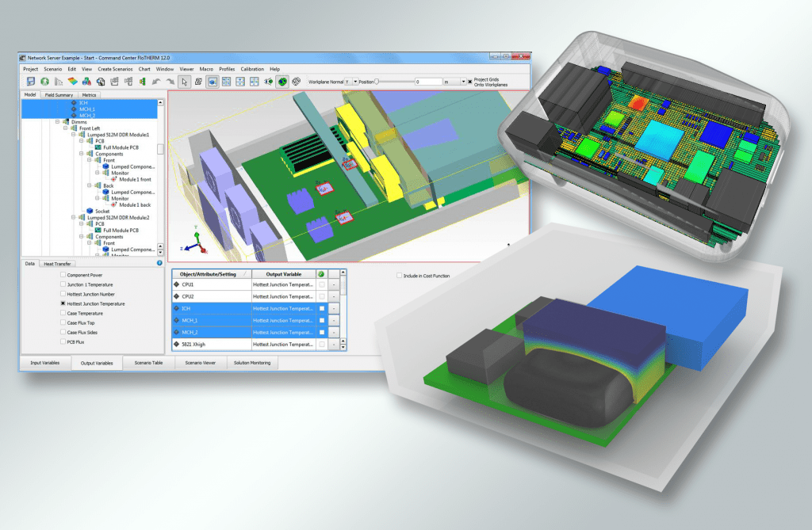
Task: Tick the Include in Cost Function checkbox
Action: tap(399, 276)
